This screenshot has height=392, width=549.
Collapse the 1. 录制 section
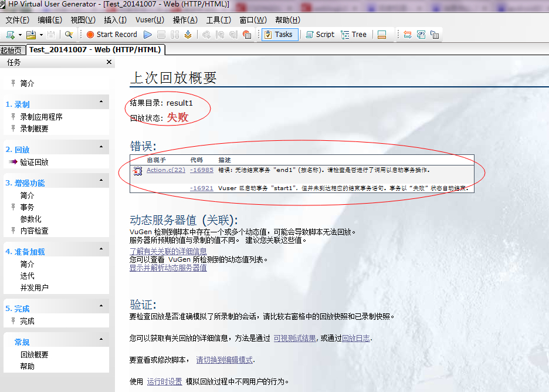click(101, 102)
